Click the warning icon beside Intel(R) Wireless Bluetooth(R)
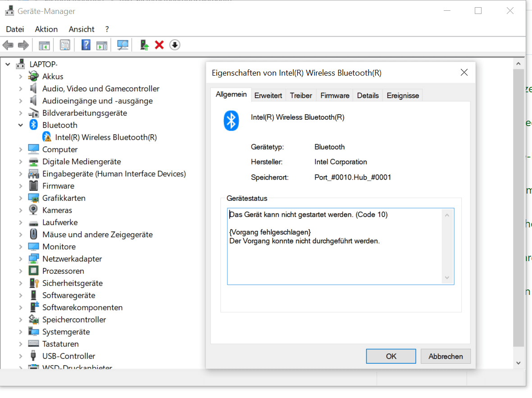This screenshot has width=532, height=398. 46,137
